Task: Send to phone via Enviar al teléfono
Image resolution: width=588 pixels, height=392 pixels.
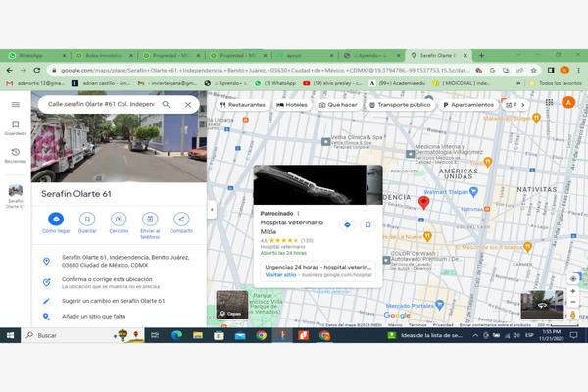Action: click(150, 220)
